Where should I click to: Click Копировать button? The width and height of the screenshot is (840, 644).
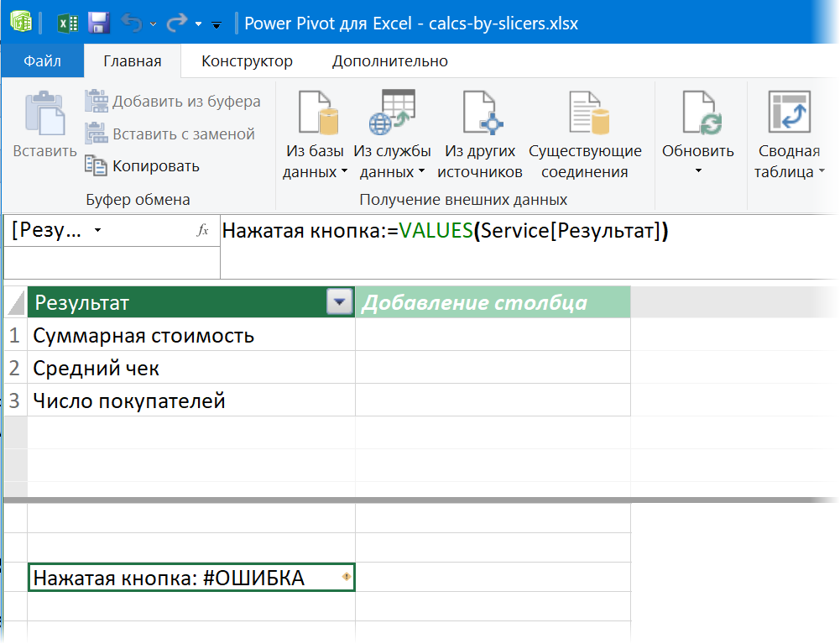click(142, 165)
